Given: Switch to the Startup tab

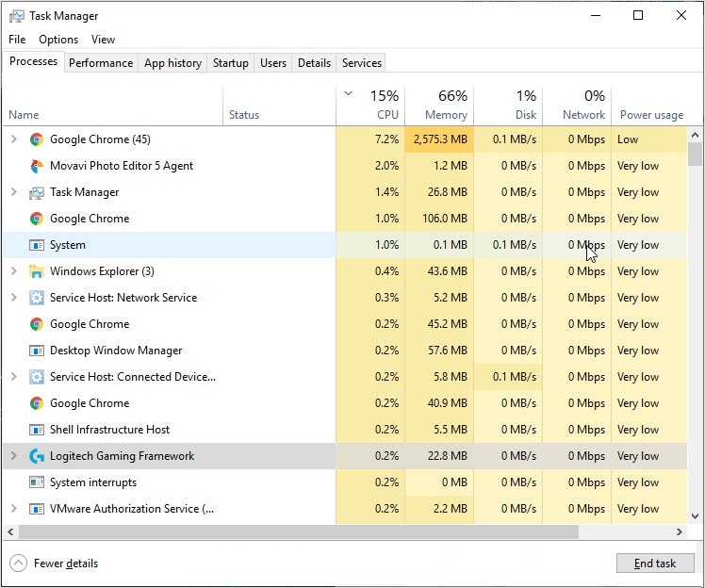Looking at the screenshot, I should point(231,63).
